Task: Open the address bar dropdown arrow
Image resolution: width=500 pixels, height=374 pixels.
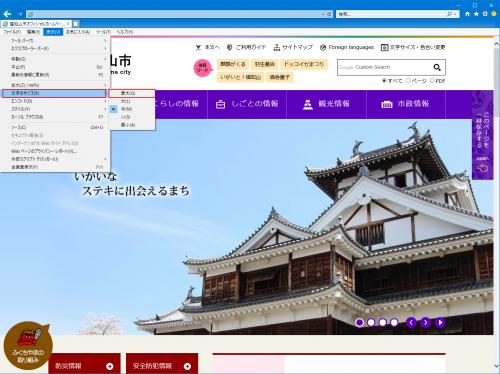Action: [323, 14]
